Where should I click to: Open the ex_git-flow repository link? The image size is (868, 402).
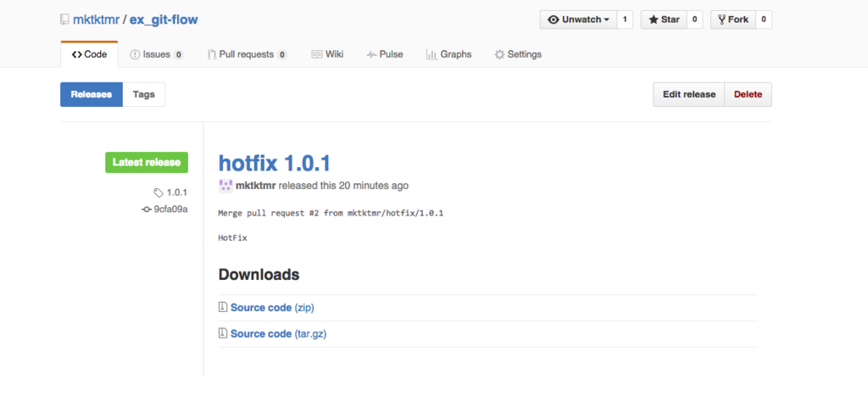click(164, 20)
